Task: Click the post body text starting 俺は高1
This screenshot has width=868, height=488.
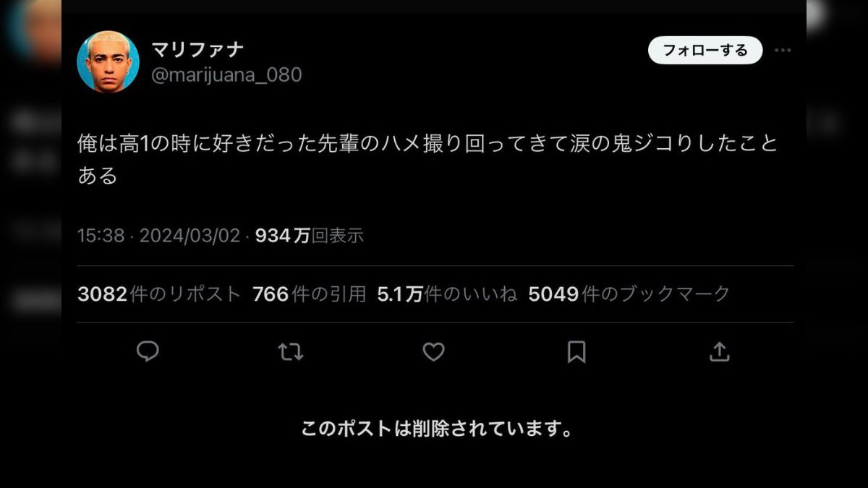Action: pyautogui.click(x=428, y=159)
